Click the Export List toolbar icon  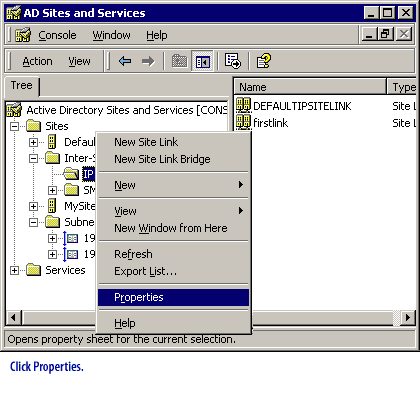pos(233,61)
